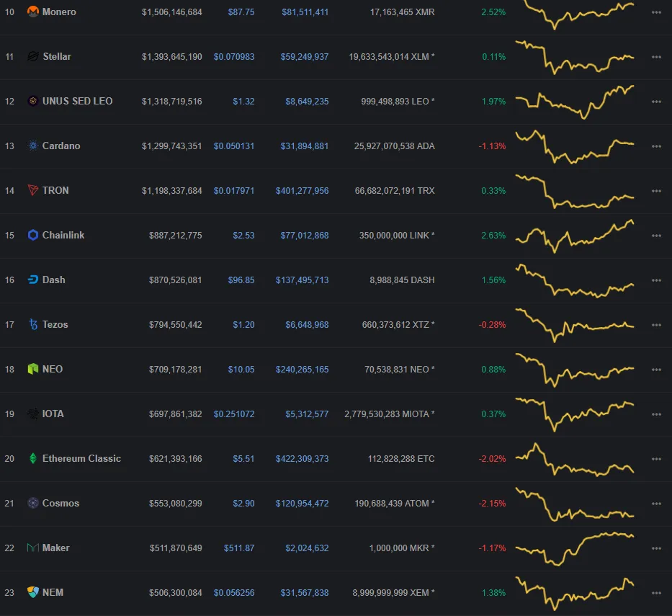
Task: Click NEO volume $240,265,165
Action: click(302, 369)
